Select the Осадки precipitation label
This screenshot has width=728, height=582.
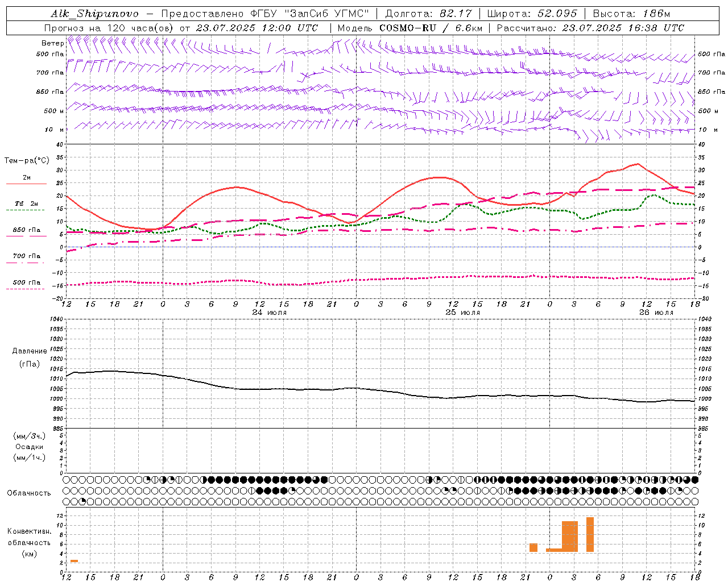[30, 447]
